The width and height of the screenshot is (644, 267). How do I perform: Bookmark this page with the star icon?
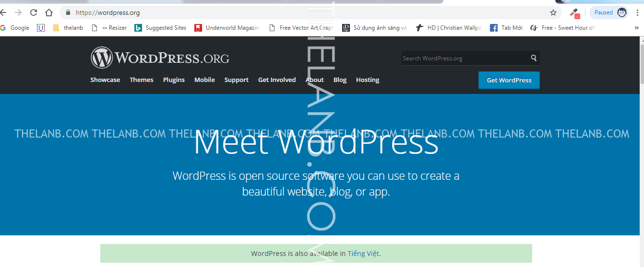coord(553,12)
